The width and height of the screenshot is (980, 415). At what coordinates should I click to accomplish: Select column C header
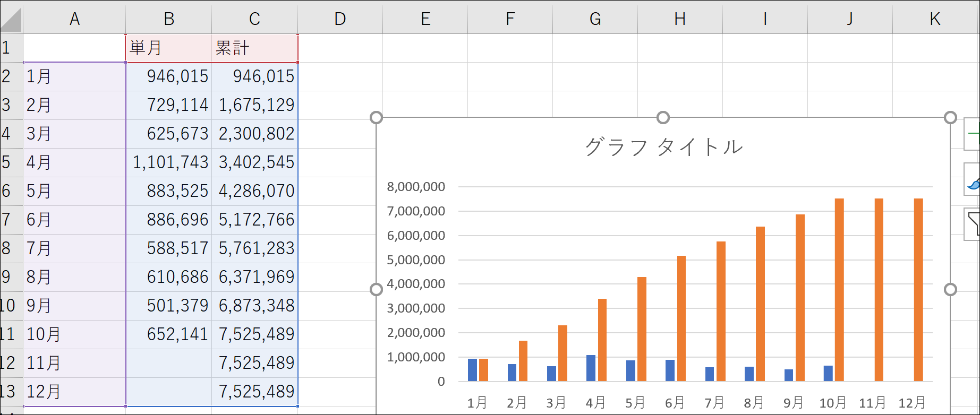[254, 20]
